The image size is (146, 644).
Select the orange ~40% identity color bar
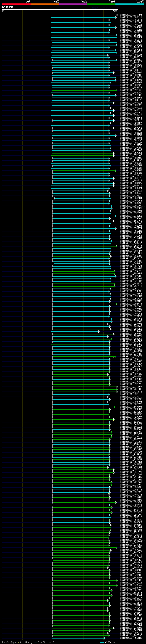(45, 4)
